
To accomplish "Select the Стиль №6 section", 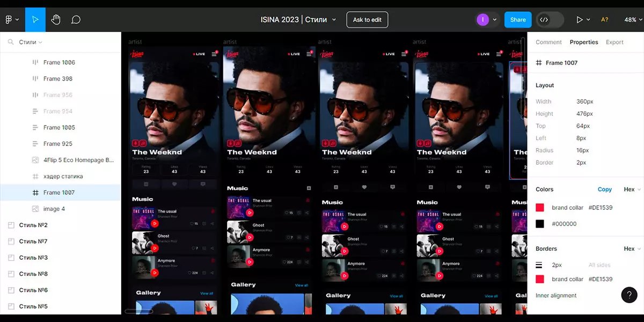I will click(x=60, y=290).
